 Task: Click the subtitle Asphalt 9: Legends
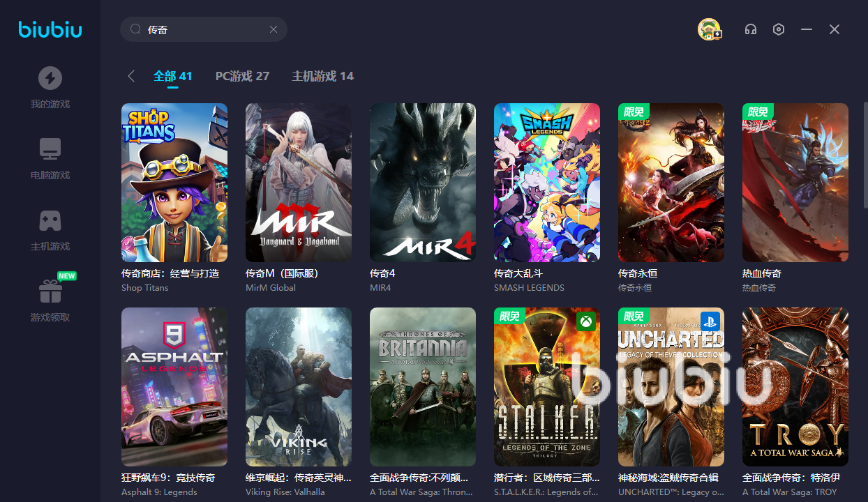[159, 492]
